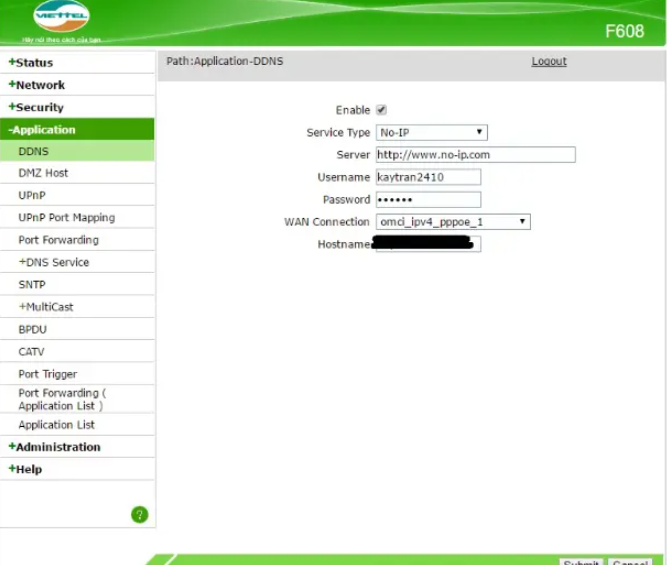Expand the Network menu section
The image size is (667, 565).
click(x=38, y=85)
